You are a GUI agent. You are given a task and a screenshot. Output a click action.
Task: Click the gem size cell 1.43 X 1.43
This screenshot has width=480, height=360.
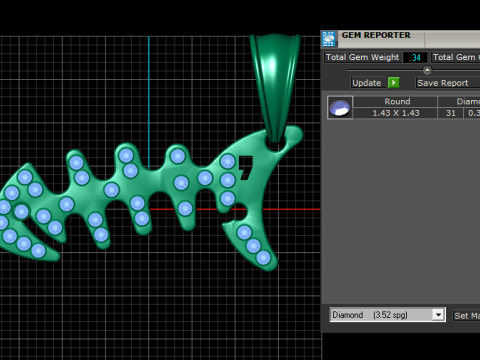[395, 113]
